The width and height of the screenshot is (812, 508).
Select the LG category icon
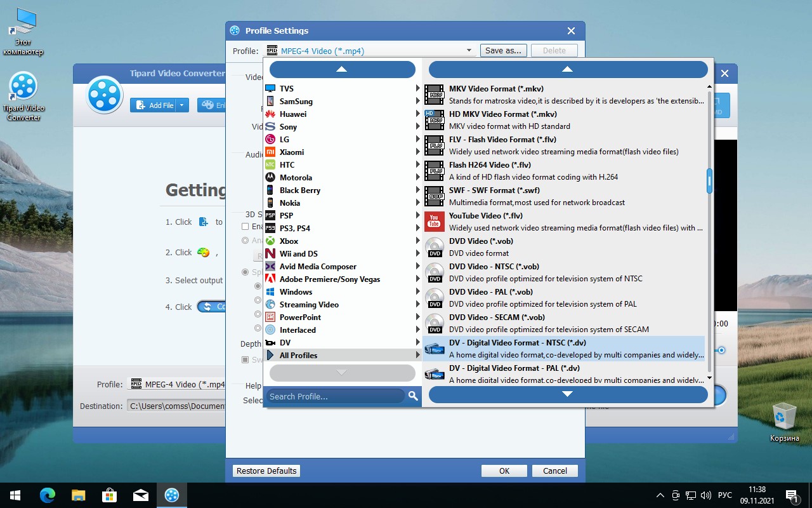coord(270,139)
